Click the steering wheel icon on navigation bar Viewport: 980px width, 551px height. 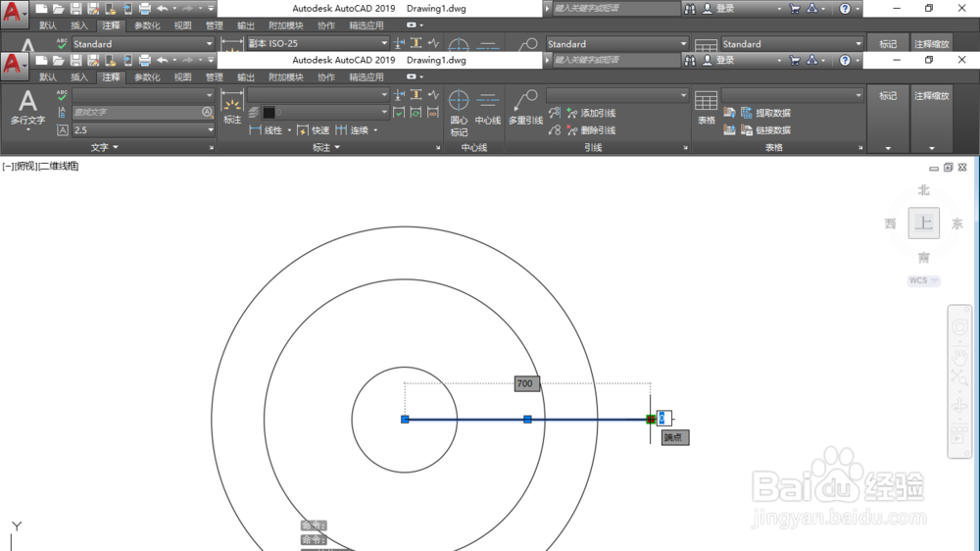pos(960,327)
